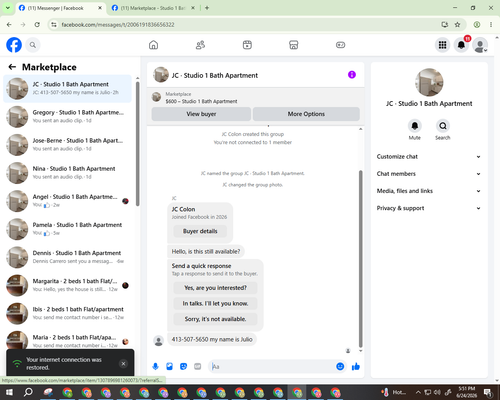
Task: Click More Options button
Action: [306, 114]
